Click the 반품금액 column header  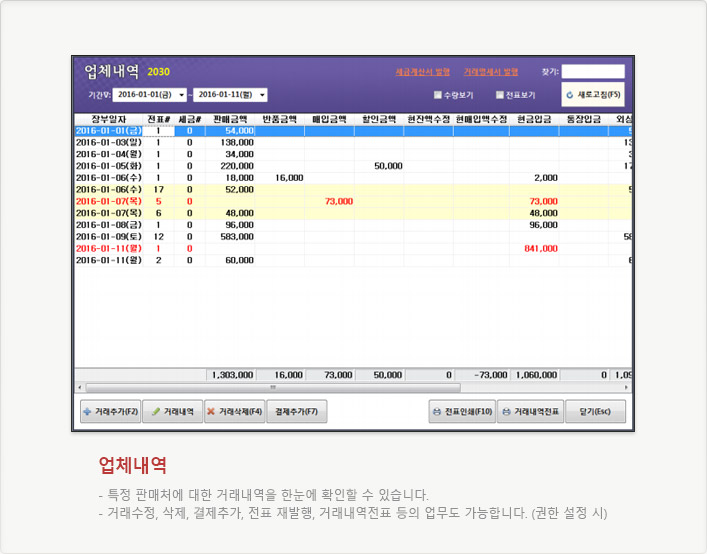pyautogui.click(x=280, y=119)
